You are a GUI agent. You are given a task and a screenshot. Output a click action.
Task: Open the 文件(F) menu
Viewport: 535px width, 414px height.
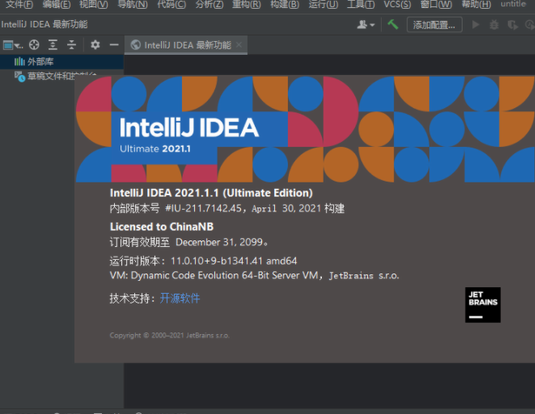[19, 4]
